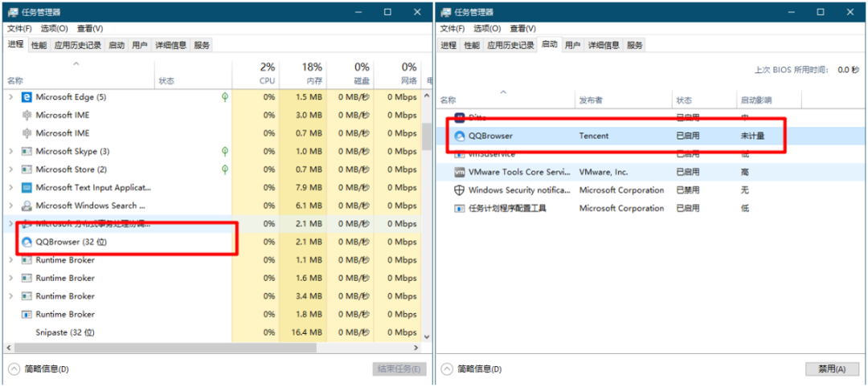Viewport: 868px width, 387px height.
Task: Click VMware, Inc. publisher cell
Action: (x=604, y=172)
